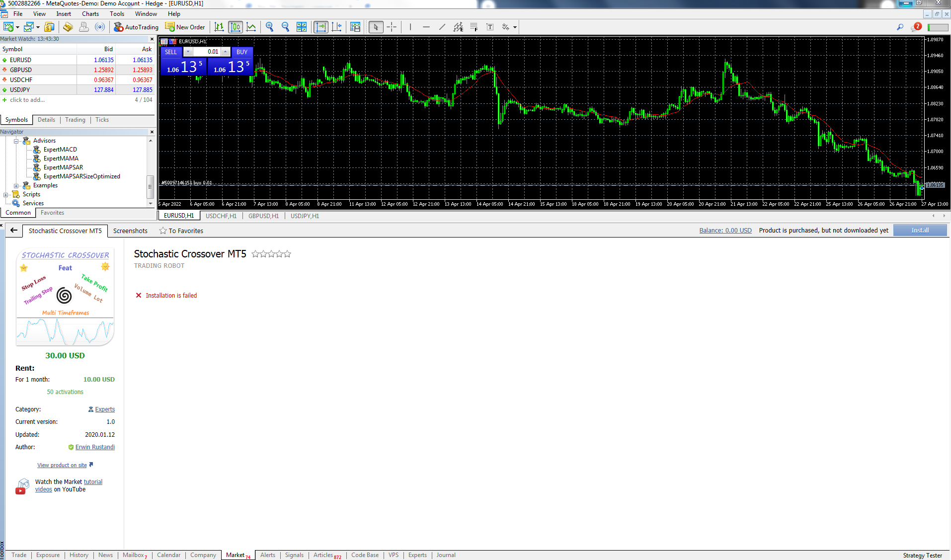
Task: Click the Services gear icon in Navigator
Action: click(x=16, y=203)
